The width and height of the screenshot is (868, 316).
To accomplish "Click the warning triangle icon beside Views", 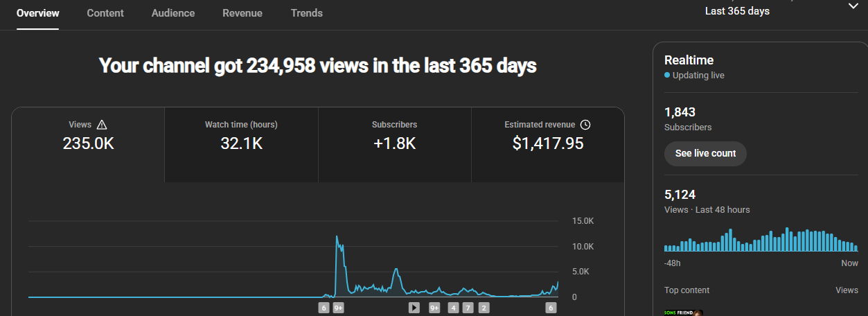I will (102, 125).
